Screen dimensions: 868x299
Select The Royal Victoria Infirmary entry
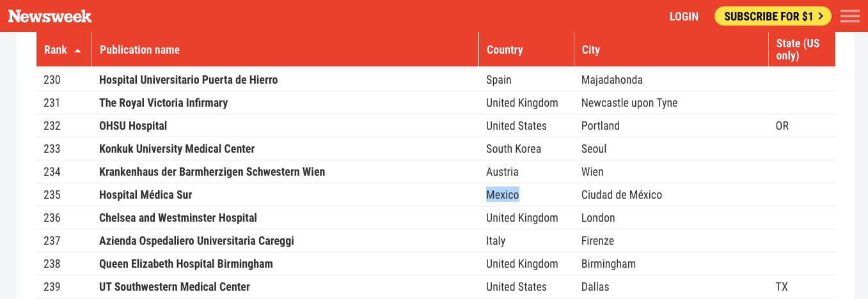[x=163, y=103]
